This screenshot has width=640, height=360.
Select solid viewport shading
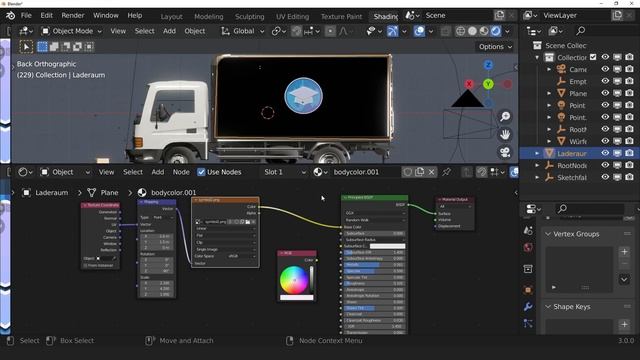click(472, 31)
